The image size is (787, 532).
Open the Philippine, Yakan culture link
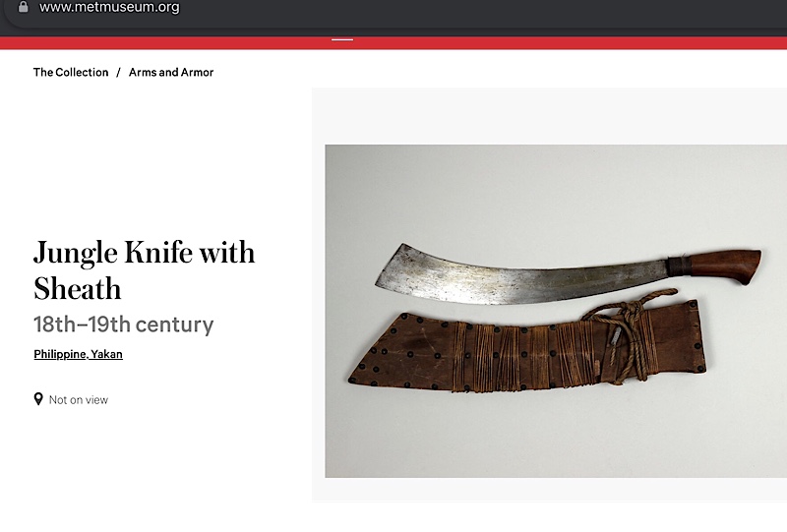pyautogui.click(x=79, y=354)
